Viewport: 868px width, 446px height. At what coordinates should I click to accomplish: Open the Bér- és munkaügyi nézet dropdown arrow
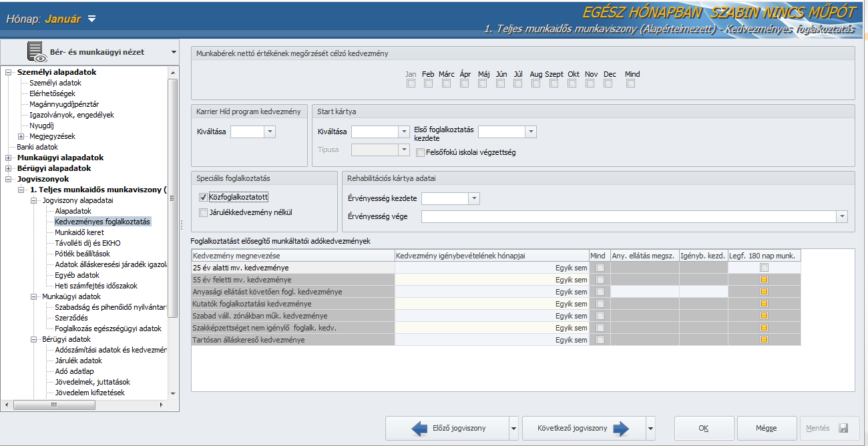coord(174,52)
